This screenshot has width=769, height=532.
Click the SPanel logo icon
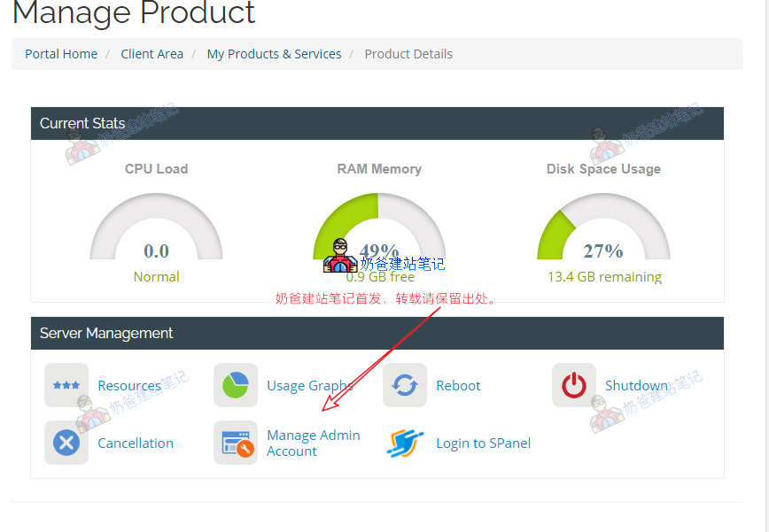[405, 443]
